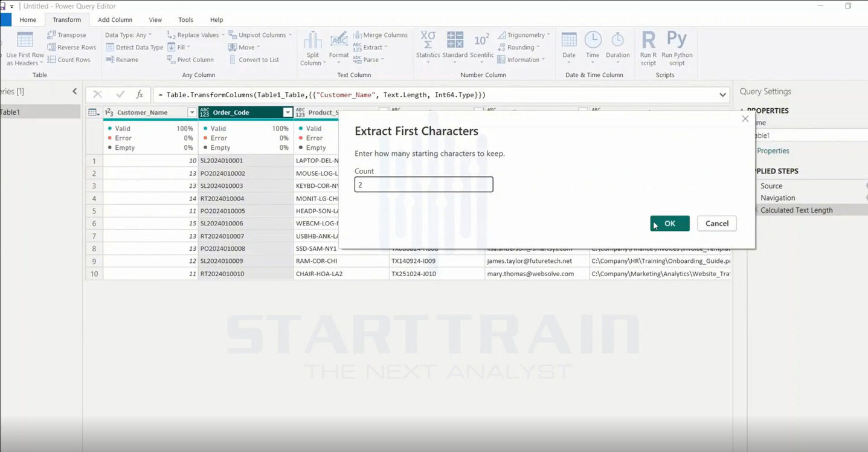Expand the formula bar with the chevron

point(722,95)
